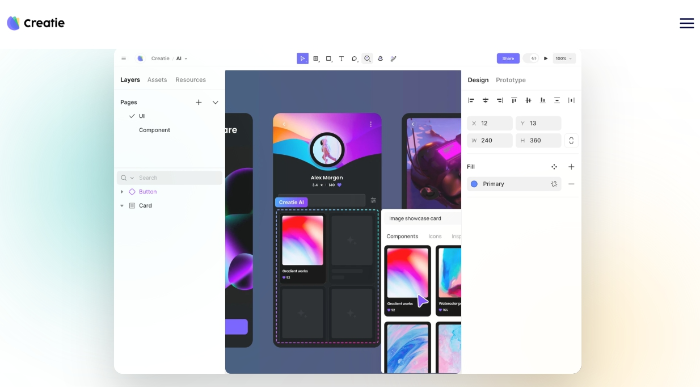Select the magic wand AI tool
Image resolution: width=700 pixels, height=387 pixels.
click(x=393, y=58)
